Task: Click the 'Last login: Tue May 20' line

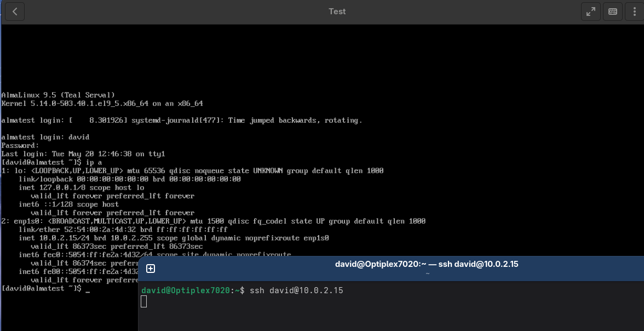Action: (x=83, y=154)
